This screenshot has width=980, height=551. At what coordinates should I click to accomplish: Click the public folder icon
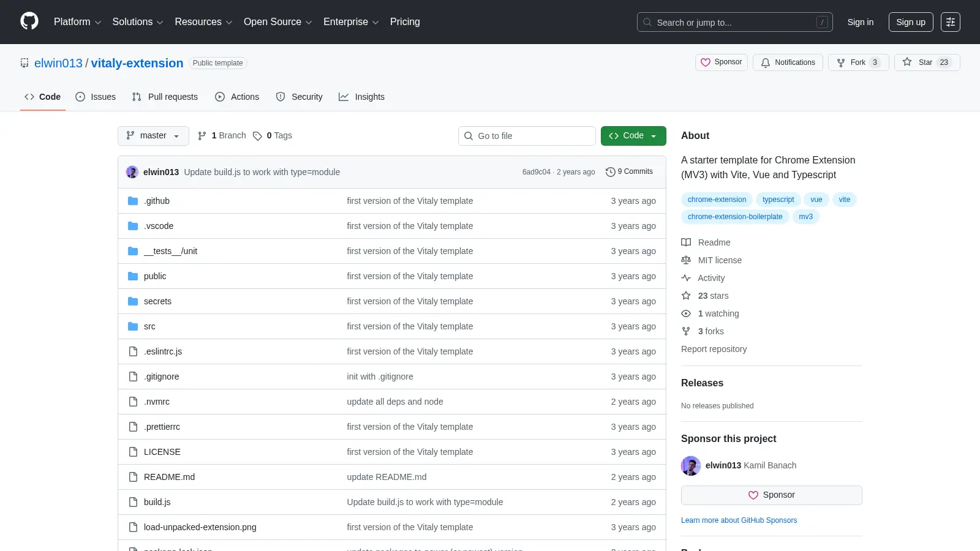pos(133,276)
